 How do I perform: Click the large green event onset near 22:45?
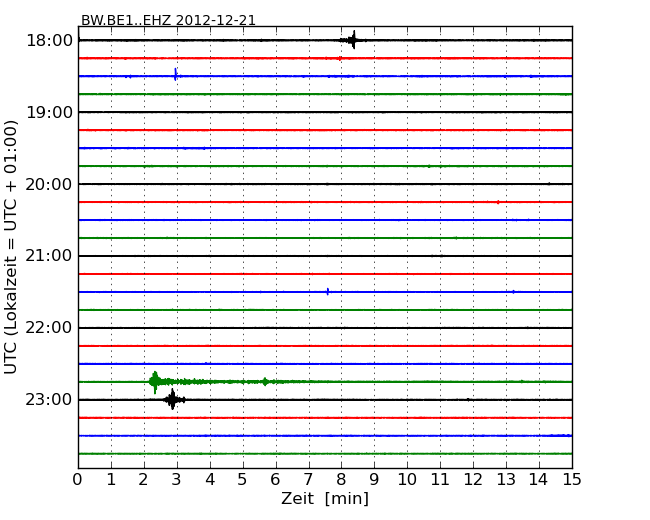pyautogui.click(x=155, y=381)
